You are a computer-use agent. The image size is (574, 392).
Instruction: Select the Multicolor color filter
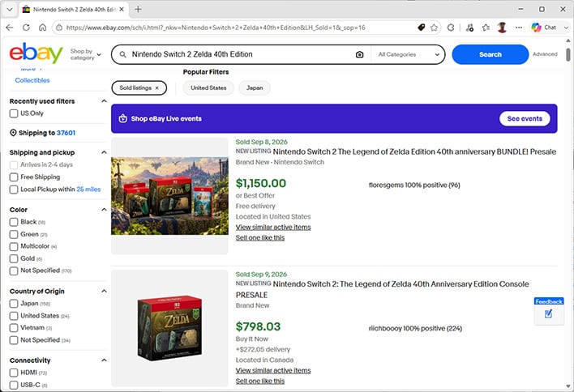pos(14,246)
